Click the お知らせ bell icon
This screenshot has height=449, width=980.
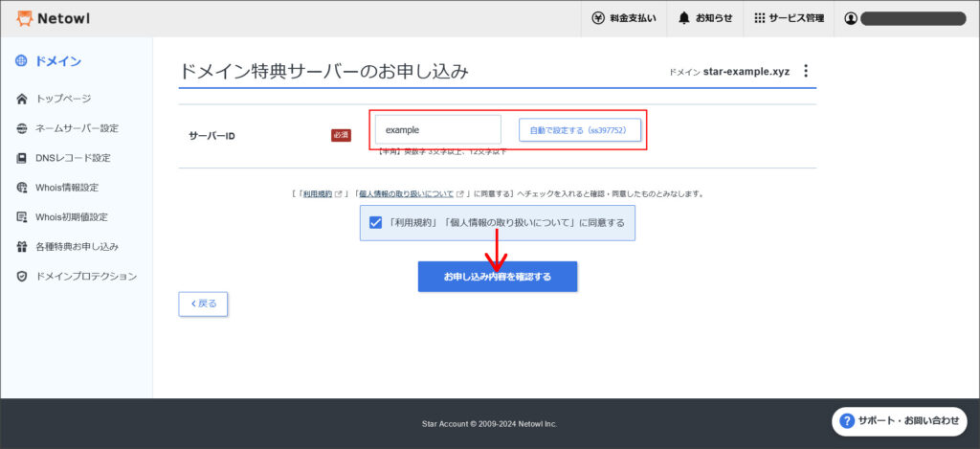click(684, 18)
